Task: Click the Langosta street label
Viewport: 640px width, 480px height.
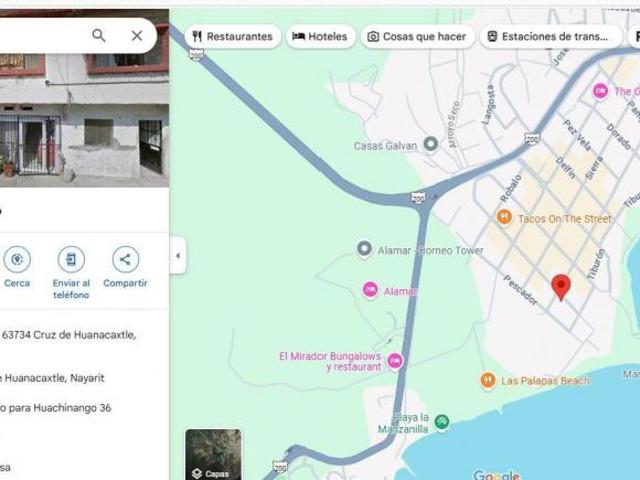Action: coord(488,105)
